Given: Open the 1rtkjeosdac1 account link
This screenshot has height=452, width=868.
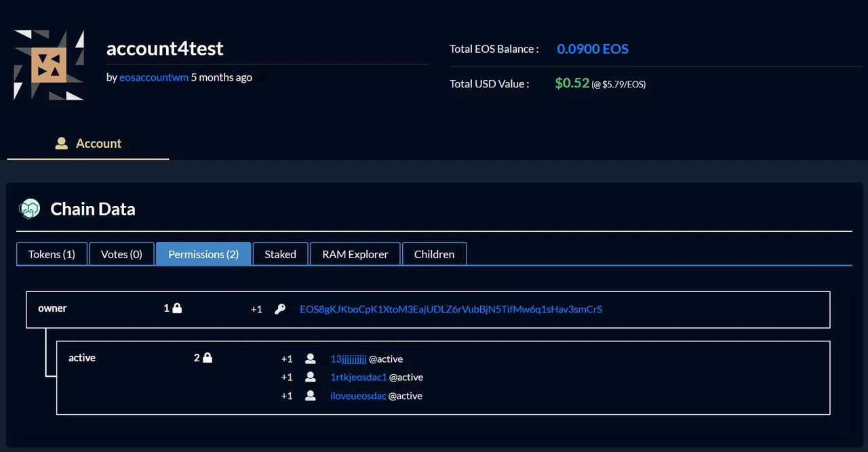Looking at the screenshot, I should pos(359,377).
